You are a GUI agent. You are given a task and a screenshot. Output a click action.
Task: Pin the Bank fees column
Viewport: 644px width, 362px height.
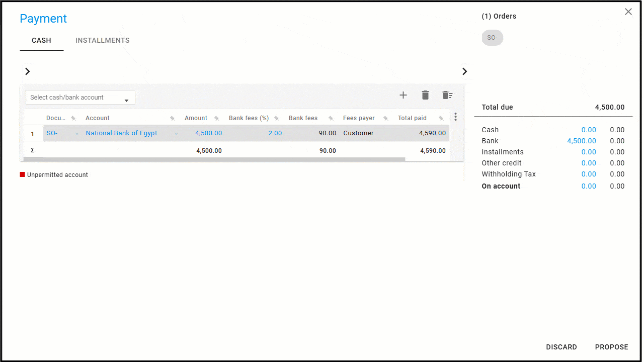click(x=331, y=119)
